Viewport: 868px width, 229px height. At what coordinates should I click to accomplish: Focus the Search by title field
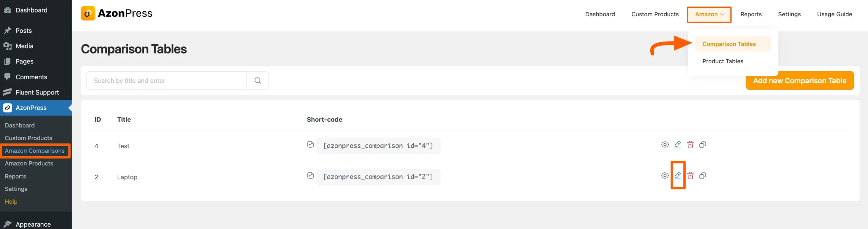pyautogui.click(x=166, y=81)
